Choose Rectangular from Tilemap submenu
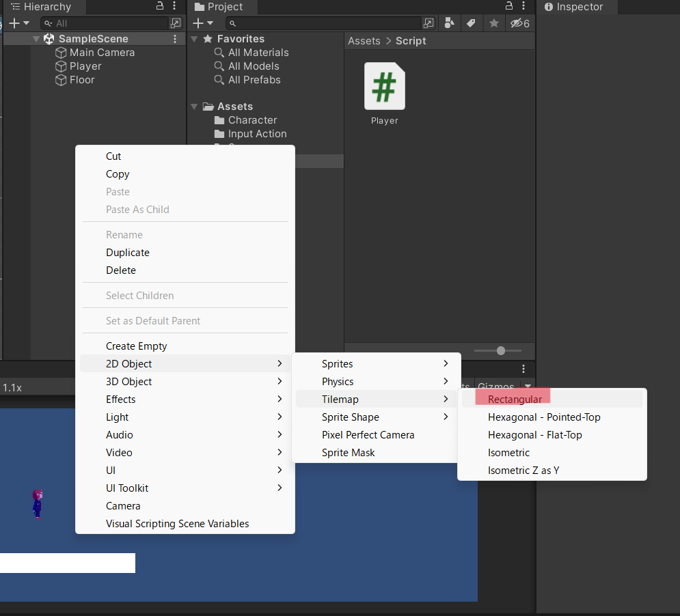 pos(515,400)
